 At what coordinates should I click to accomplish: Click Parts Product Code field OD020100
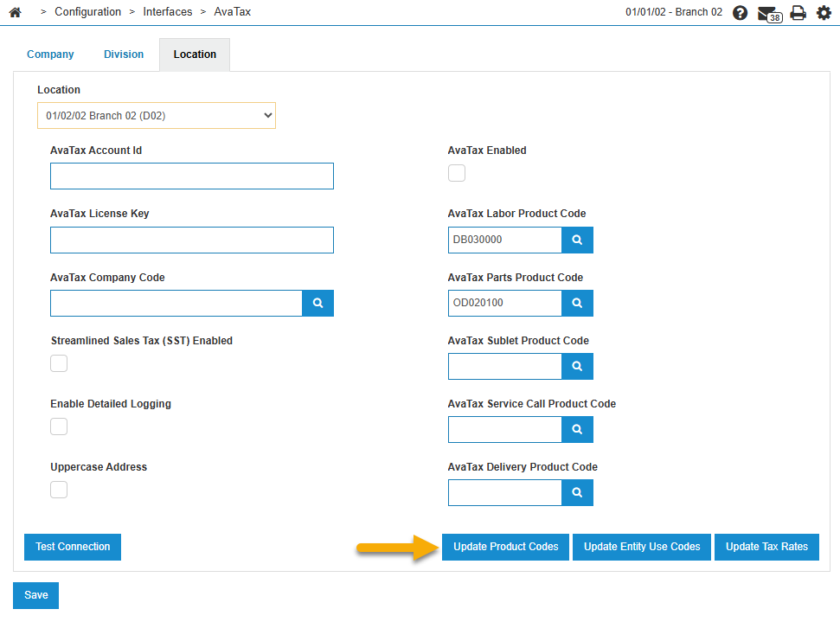pos(504,304)
